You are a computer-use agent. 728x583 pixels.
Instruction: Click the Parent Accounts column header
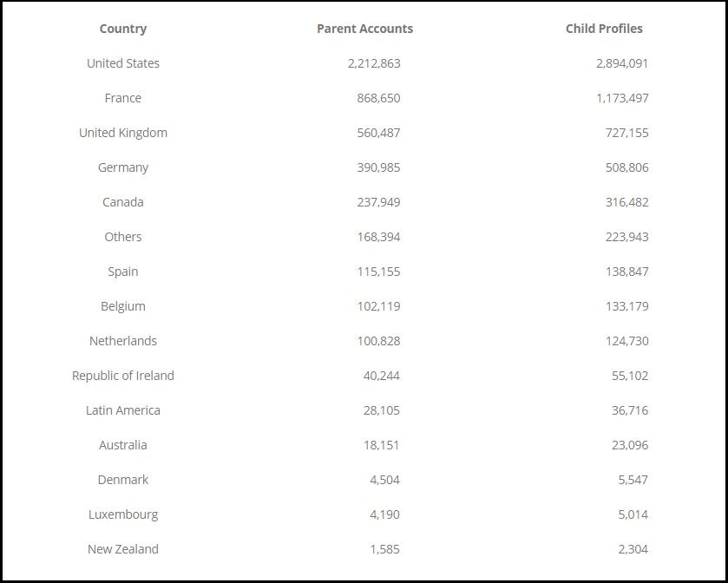coord(365,29)
